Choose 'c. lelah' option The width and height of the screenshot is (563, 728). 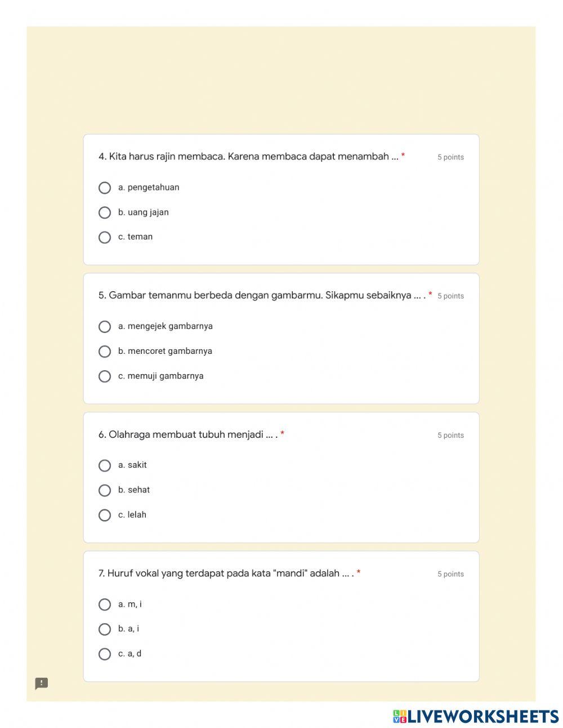point(105,515)
